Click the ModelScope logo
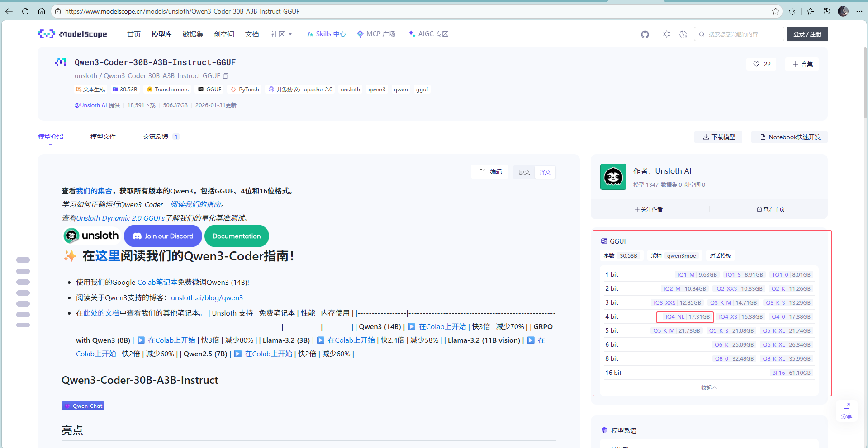The height and width of the screenshot is (448, 868). tap(73, 34)
